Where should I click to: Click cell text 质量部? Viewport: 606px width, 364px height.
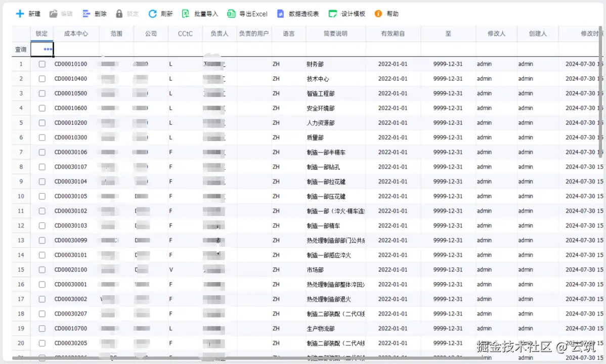pos(315,138)
